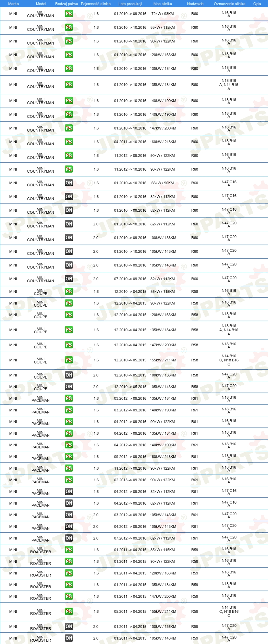This screenshot has height=644, width=268.
Task: Select '09.2012 -> 09.2016' production years cell
Action: click(x=130, y=457)
